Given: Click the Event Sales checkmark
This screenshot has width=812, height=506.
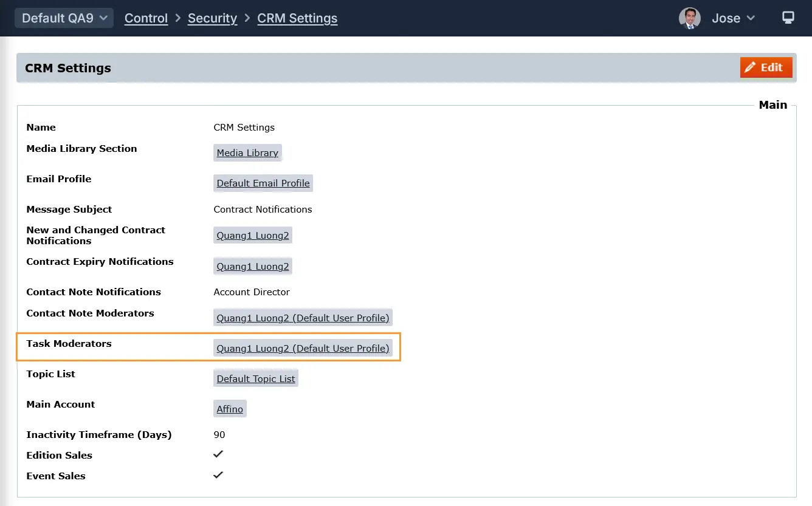Looking at the screenshot, I should pos(218,475).
